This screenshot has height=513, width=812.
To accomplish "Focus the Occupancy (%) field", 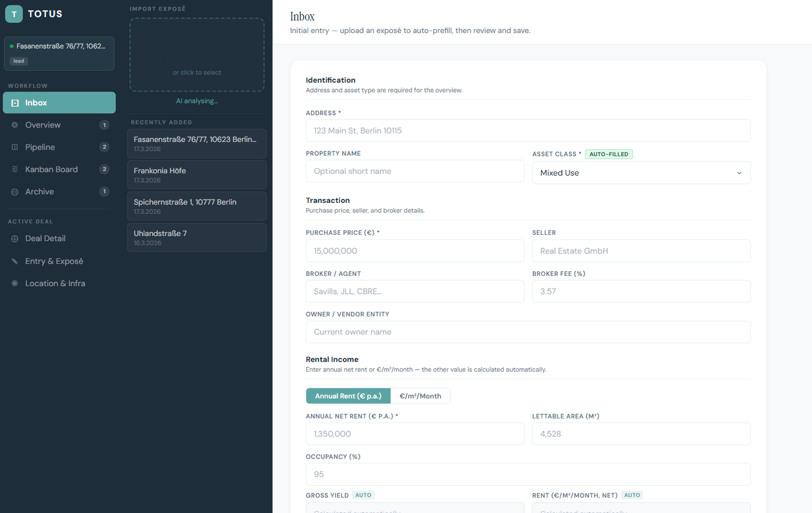I will point(528,474).
